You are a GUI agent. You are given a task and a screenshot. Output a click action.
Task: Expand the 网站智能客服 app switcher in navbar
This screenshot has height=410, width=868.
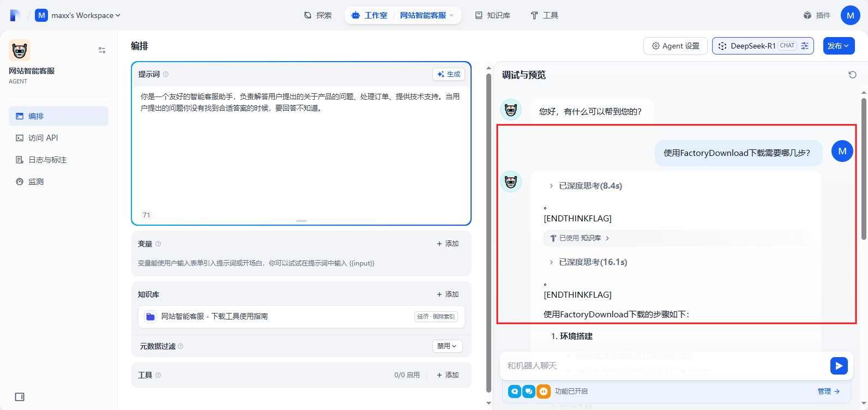pos(426,15)
